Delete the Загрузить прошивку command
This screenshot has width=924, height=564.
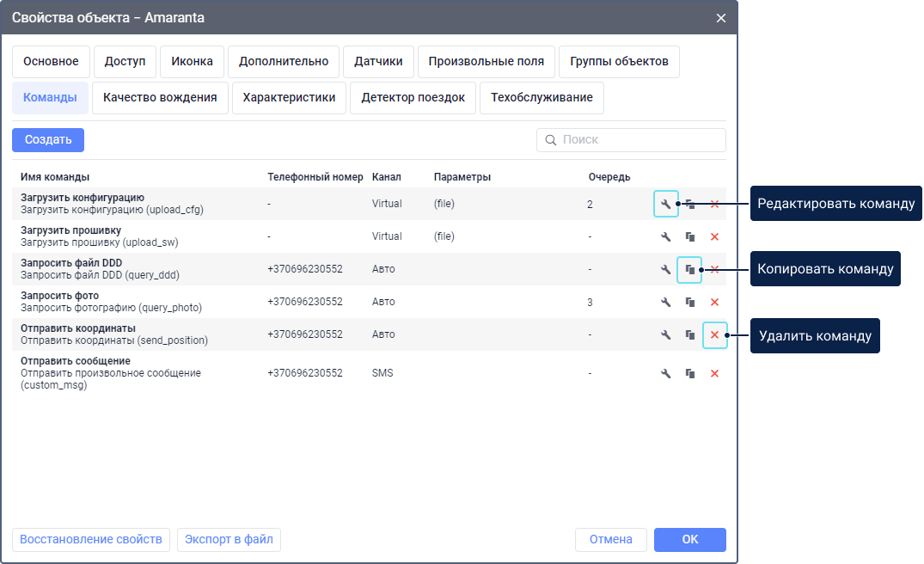(714, 236)
